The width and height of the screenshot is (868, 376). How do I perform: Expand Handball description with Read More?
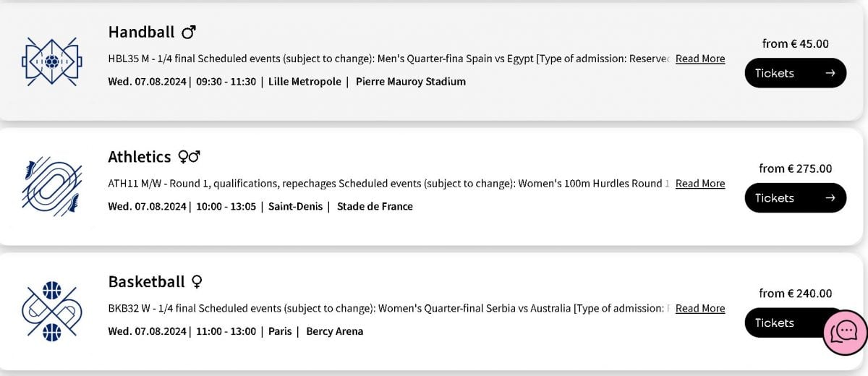[x=699, y=59]
